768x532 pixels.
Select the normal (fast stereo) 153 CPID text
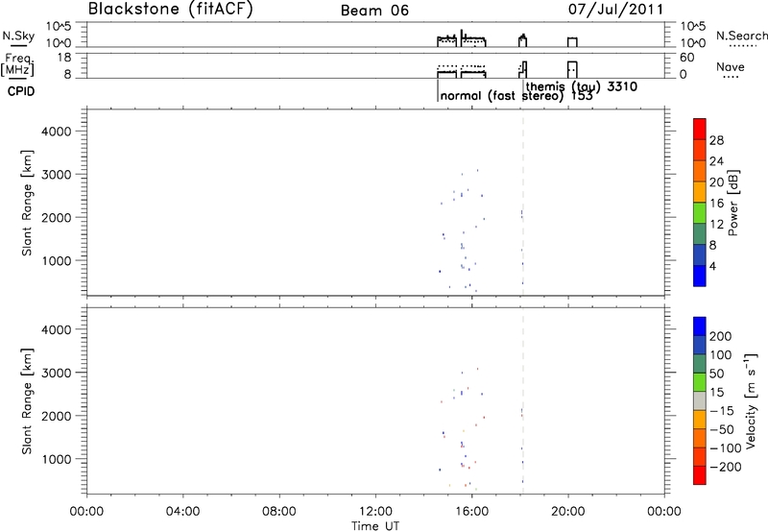pos(516,96)
